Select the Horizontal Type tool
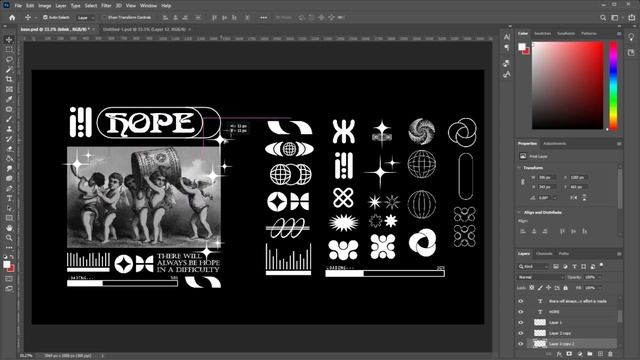Image resolution: width=640 pixels, height=360 pixels. click(9, 198)
